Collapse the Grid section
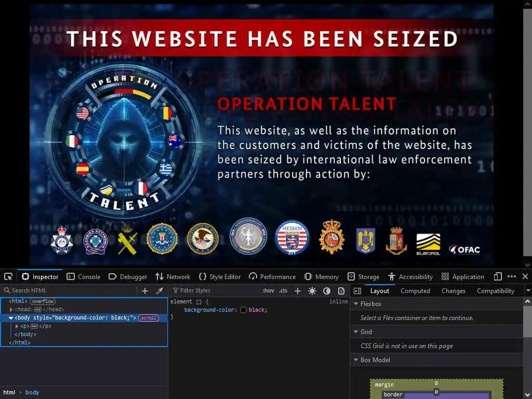The width and height of the screenshot is (532, 399). click(x=356, y=332)
